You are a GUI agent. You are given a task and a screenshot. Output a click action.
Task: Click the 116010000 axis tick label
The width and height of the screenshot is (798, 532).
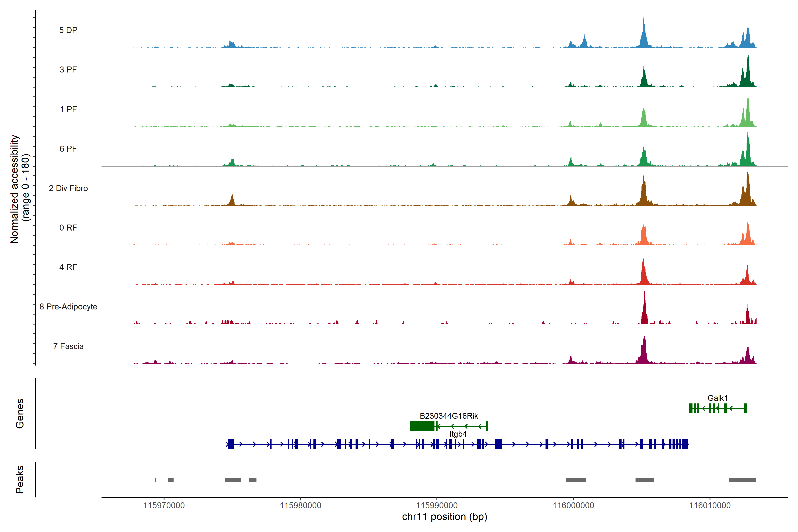[x=710, y=506]
